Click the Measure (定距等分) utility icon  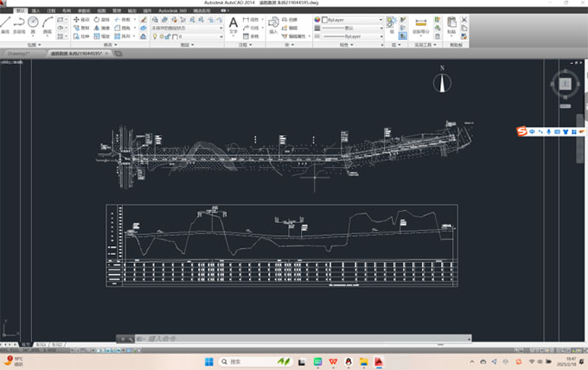pos(419,24)
